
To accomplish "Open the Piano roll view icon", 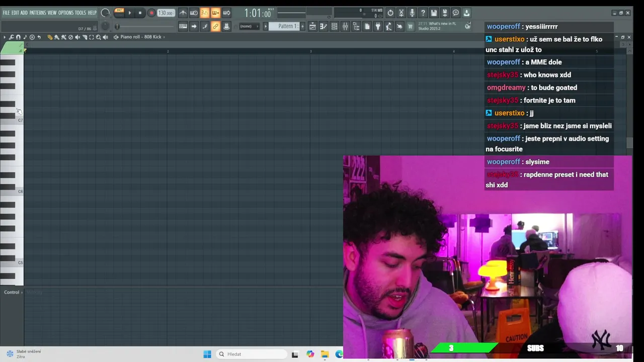I will click(x=324, y=27).
